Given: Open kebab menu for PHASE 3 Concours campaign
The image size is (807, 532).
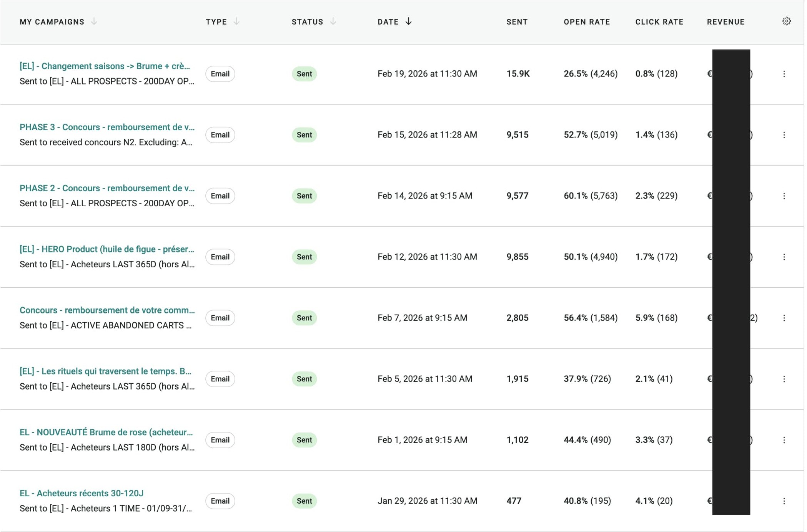Looking at the screenshot, I should [784, 135].
